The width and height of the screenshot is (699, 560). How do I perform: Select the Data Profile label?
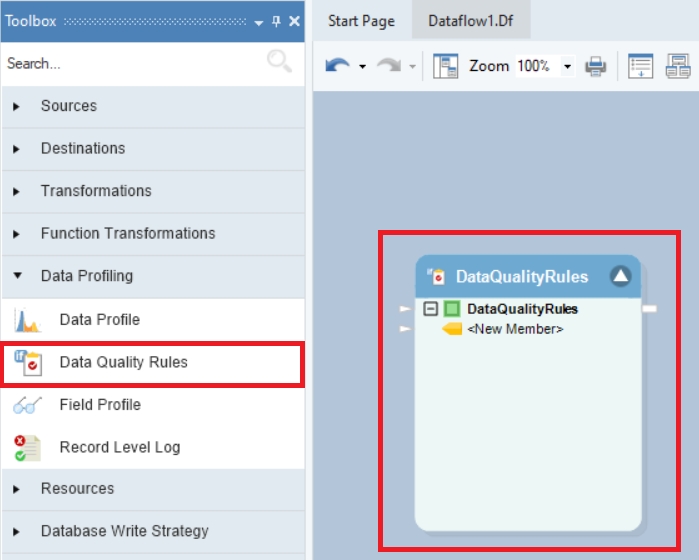click(100, 320)
